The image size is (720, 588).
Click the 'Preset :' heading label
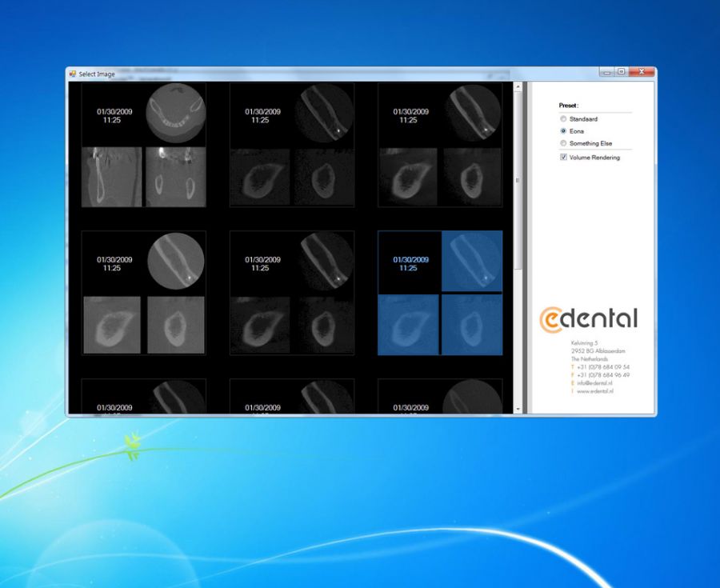tap(569, 105)
